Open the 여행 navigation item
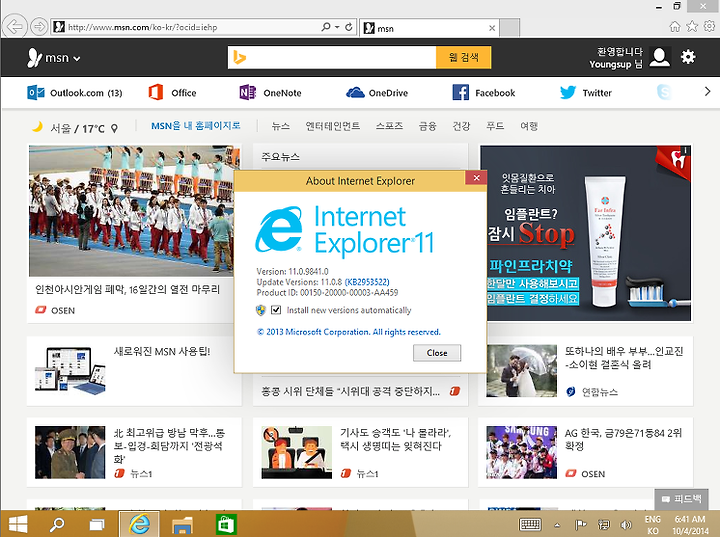Viewport: 720px width, 537px height. [x=529, y=126]
